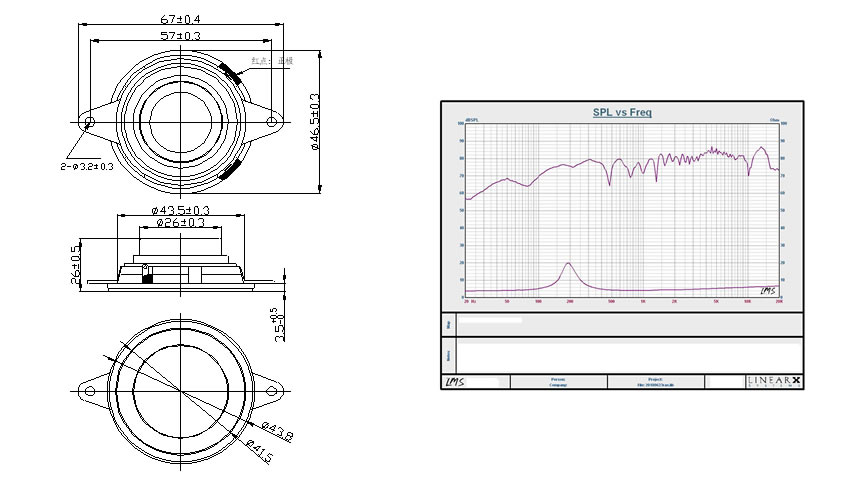Click the ø43.5±0.3 side view dimension
This screenshot has height=500, width=850.
click(180, 210)
